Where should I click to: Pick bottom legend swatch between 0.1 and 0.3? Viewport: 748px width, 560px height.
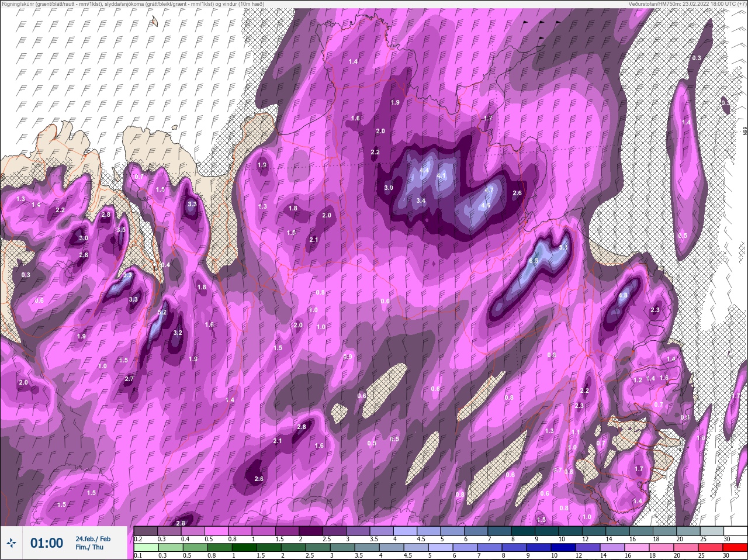146,548
